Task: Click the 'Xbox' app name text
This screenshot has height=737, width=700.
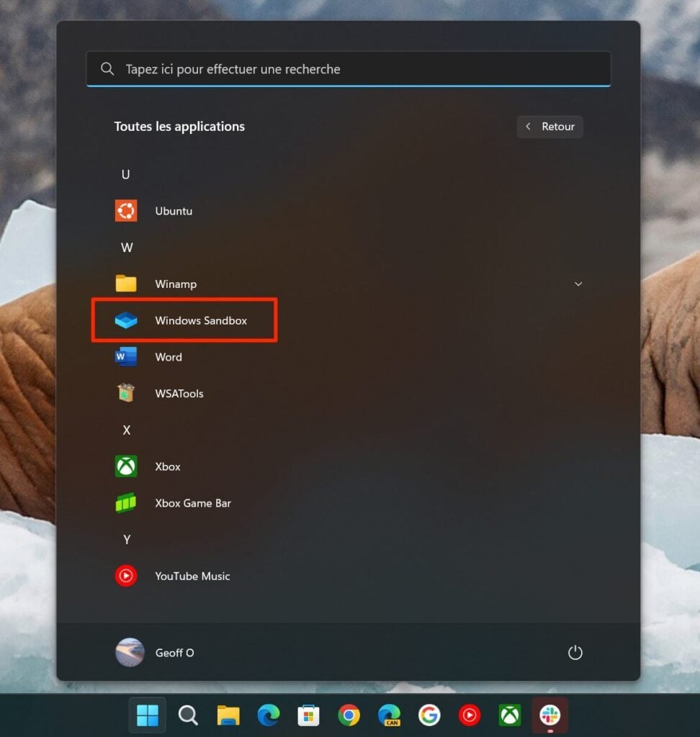Action: point(168,466)
